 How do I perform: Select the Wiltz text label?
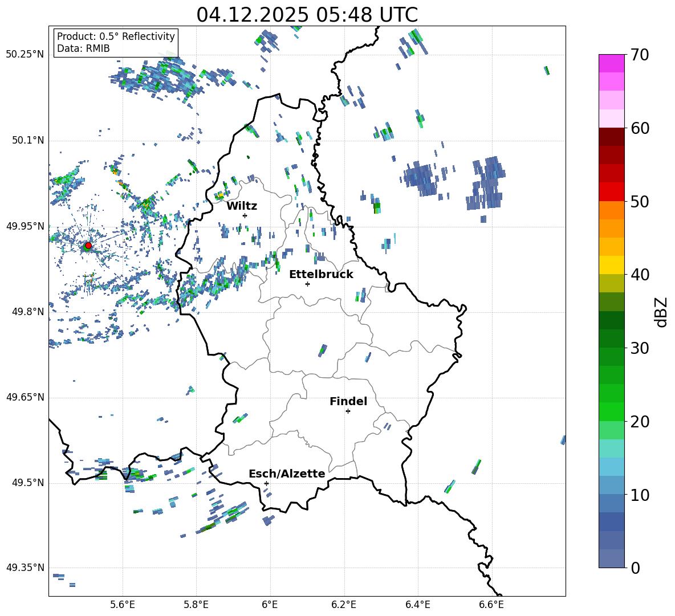coord(242,206)
